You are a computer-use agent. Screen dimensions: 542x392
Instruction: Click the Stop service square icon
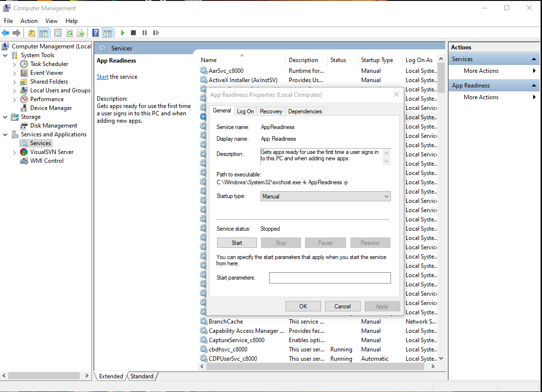[133, 33]
